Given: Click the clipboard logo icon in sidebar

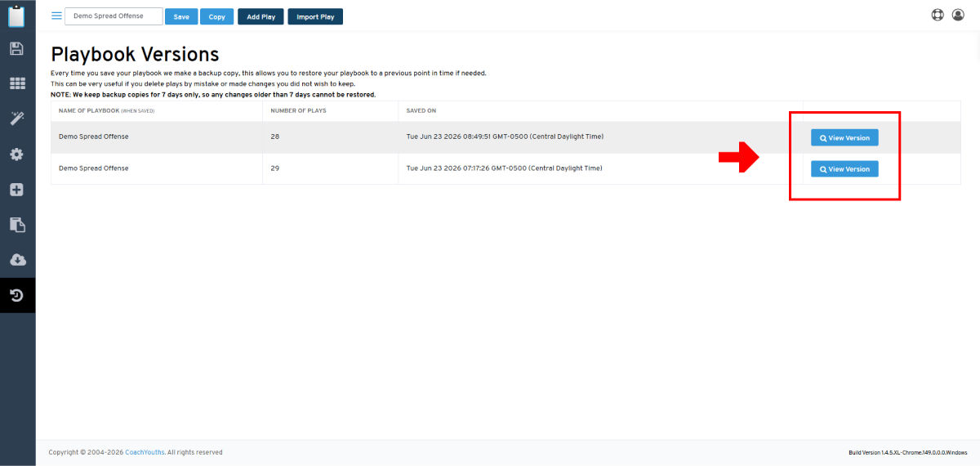Looking at the screenshot, I should click(x=17, y=16).
